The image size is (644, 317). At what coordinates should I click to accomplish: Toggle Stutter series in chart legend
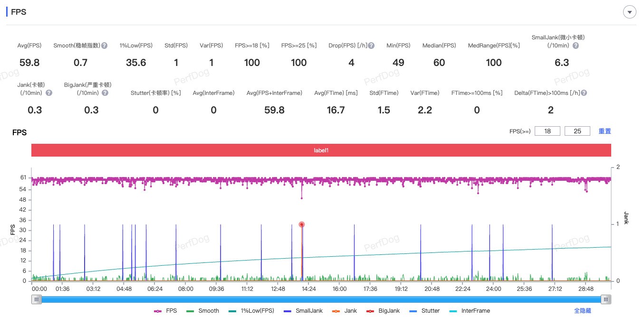pyautogui.click(x=424, y=311)
